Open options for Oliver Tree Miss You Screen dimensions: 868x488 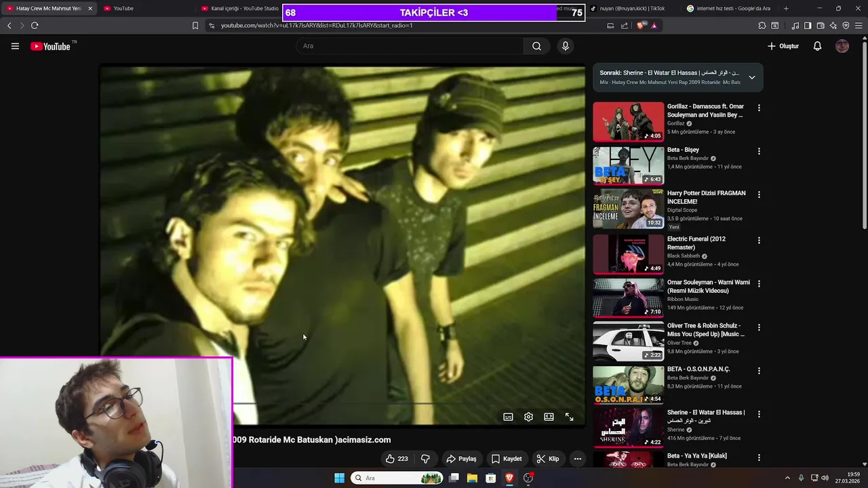759,327
